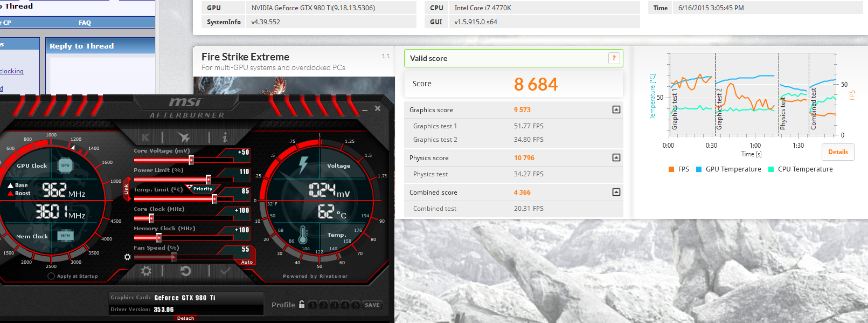Viewport: 868px width, 323px height.
Task: Open Details of the 3DMark result chart
Action: pyautogui.click(x=838, y=152)
